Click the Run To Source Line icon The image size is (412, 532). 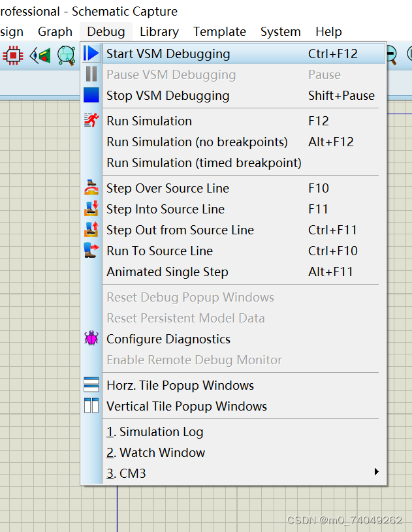coord(91,251)
